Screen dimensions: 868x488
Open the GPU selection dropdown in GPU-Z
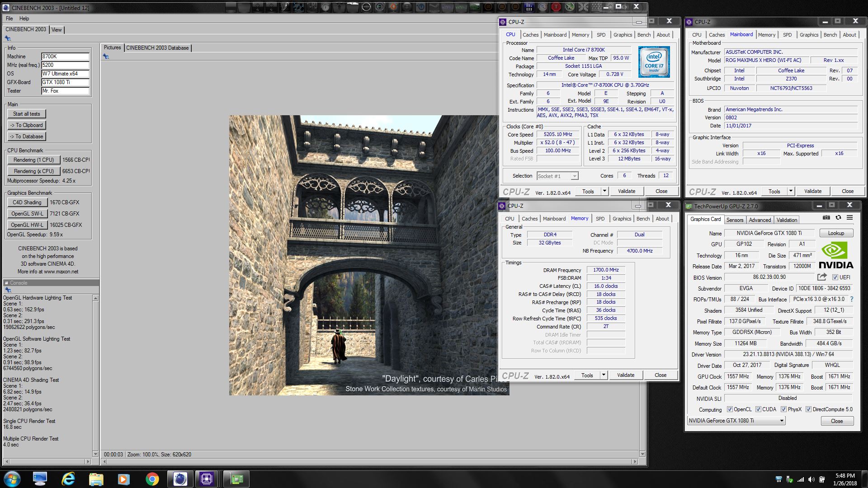pyautogui.click(x=736, y=421)
